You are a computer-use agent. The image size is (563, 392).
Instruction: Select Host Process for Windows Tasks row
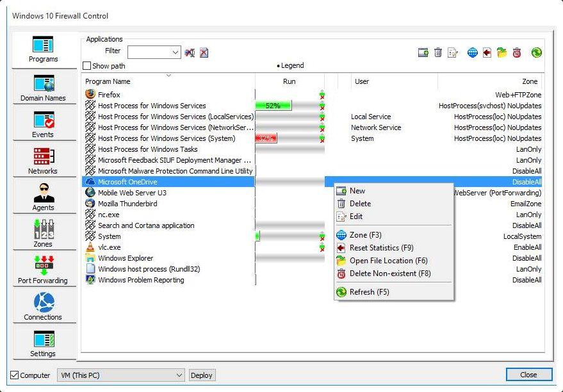(311, 149)
